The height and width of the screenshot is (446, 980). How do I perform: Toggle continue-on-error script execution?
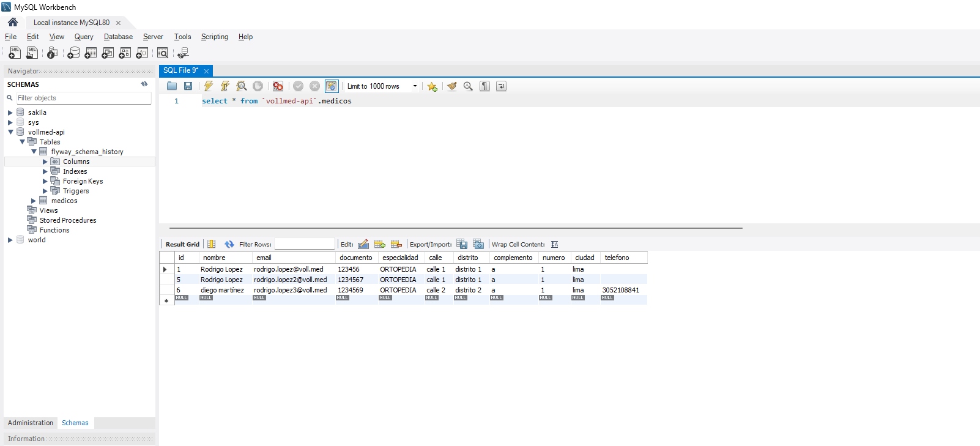278,86
